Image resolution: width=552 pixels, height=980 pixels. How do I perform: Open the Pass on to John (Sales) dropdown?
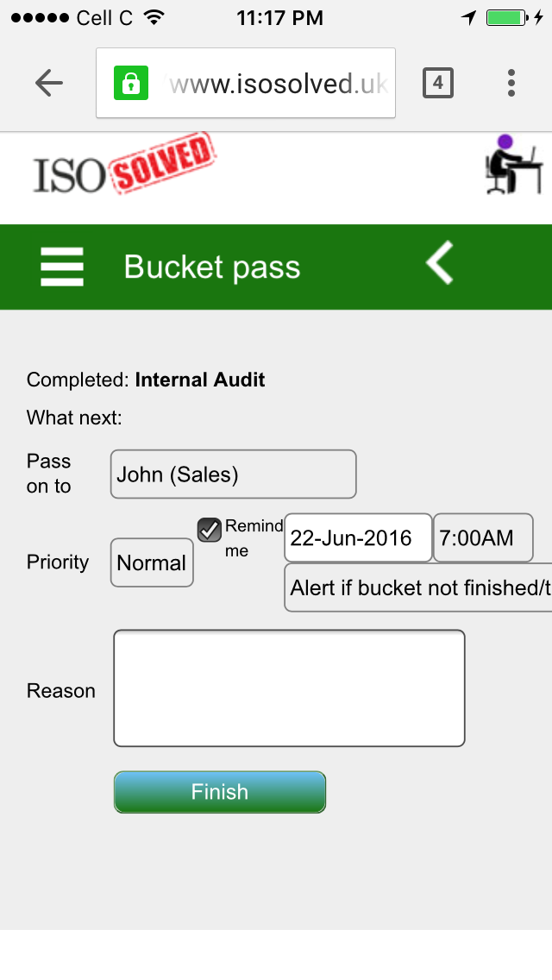point(233,474)
